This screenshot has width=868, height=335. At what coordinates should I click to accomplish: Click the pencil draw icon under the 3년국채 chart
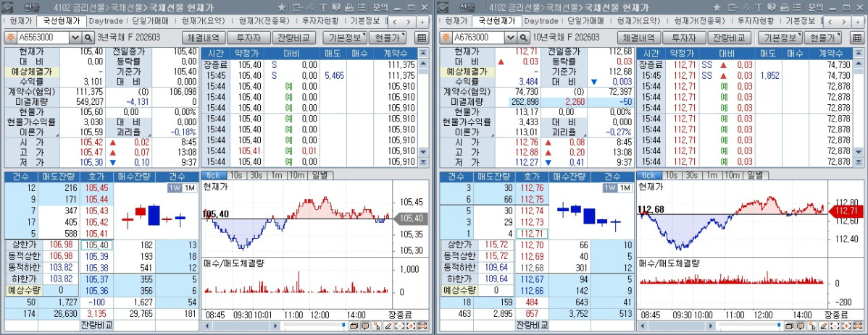(x=388, y=326)
